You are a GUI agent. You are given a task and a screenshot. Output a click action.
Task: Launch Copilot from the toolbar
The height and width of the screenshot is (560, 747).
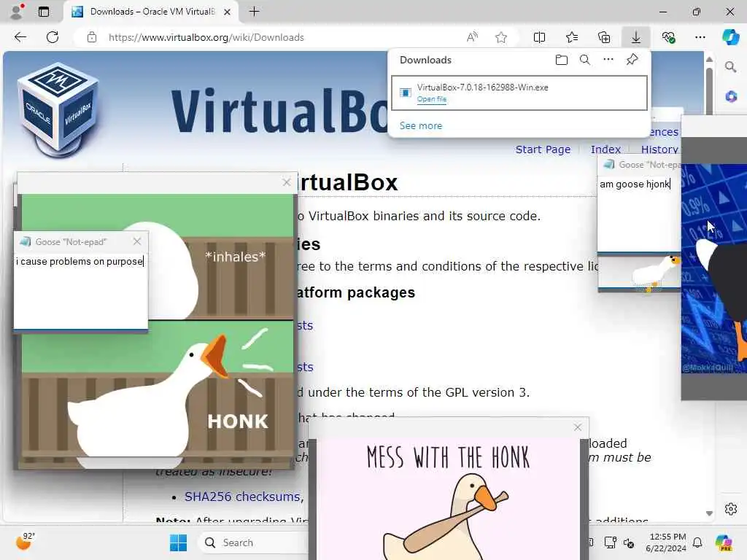[x=730, y=37]
